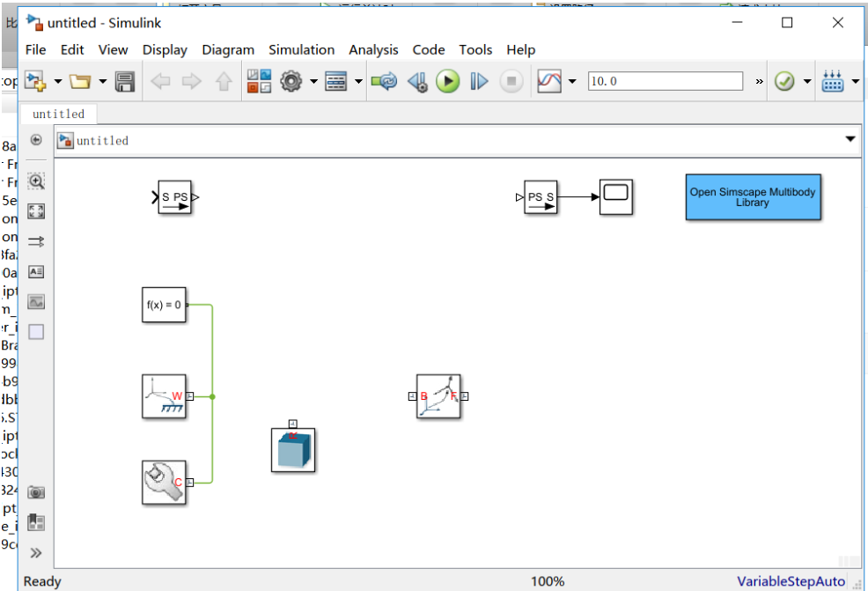The height and width of the screenshot is (591, 868).
Task: Open the Library Browser icon
Action: (x=259, y=81)
